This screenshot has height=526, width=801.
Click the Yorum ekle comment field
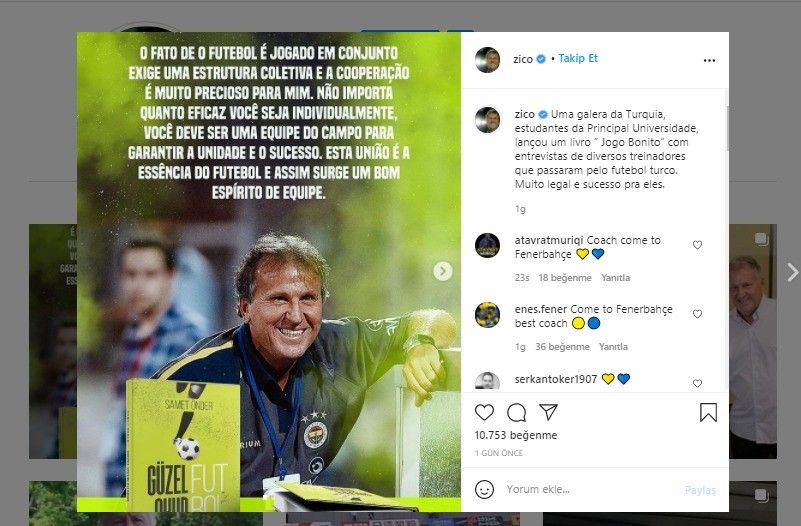coord(593,489)
